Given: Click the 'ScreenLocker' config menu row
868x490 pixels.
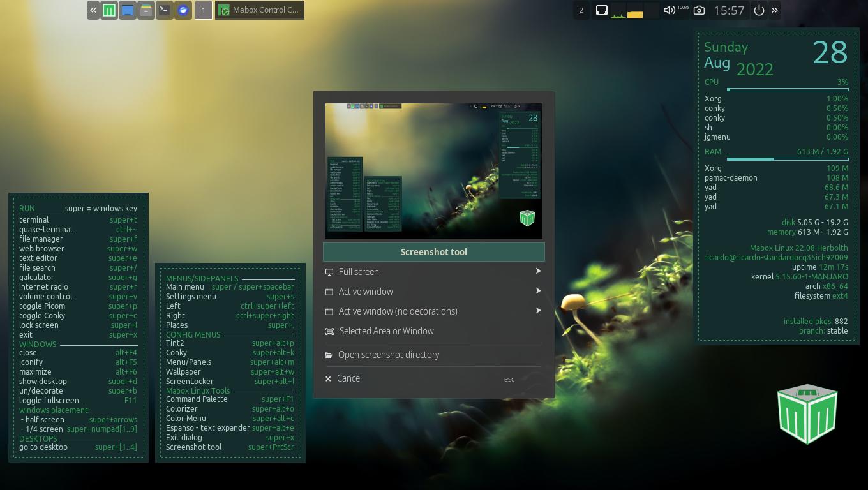Looking at the screenshot, I should tap(230, 381).
